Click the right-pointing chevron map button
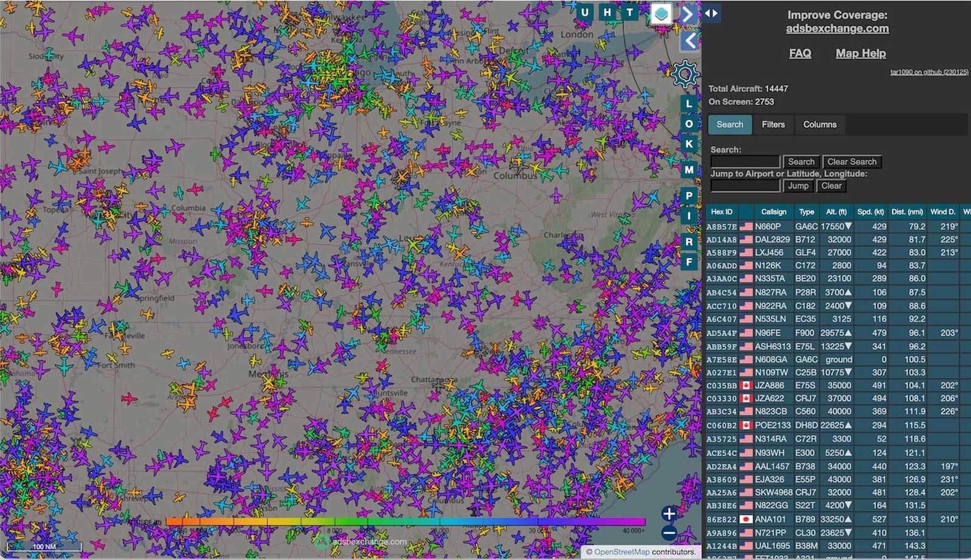Screen dimensions: 971x560 tap(688, 14)
